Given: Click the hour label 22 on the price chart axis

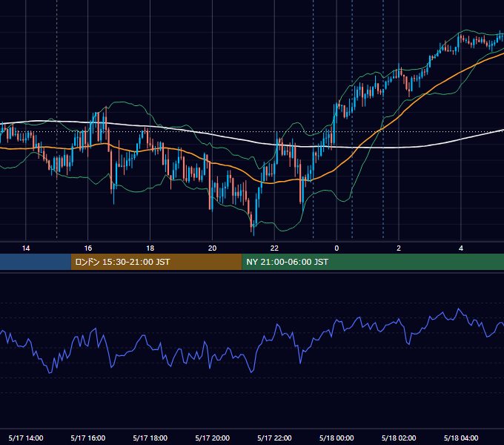Looking at the screenshot, I should tap(274, 248).
